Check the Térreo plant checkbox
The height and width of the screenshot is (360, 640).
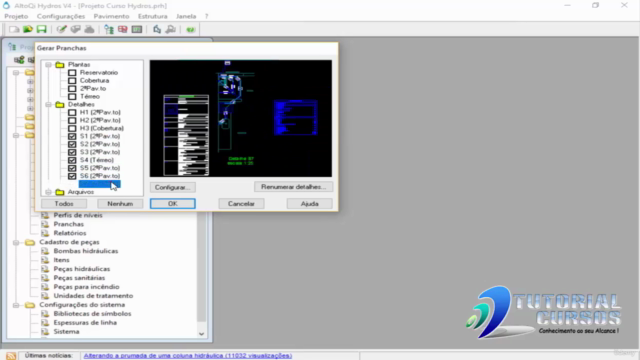point(72,97)
